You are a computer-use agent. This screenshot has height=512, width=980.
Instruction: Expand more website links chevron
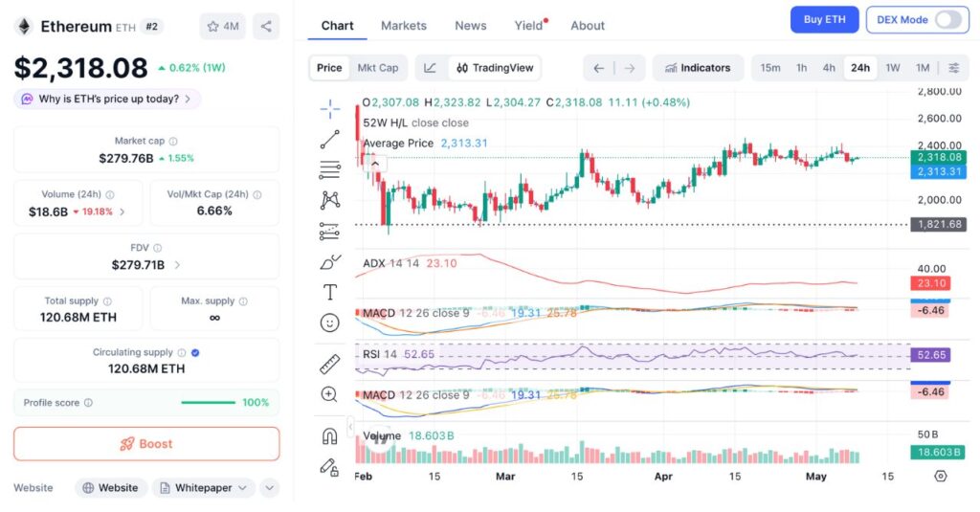(269, 488)
